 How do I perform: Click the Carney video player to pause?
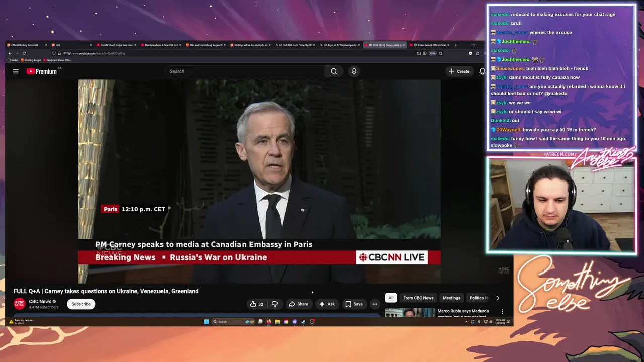259,181
